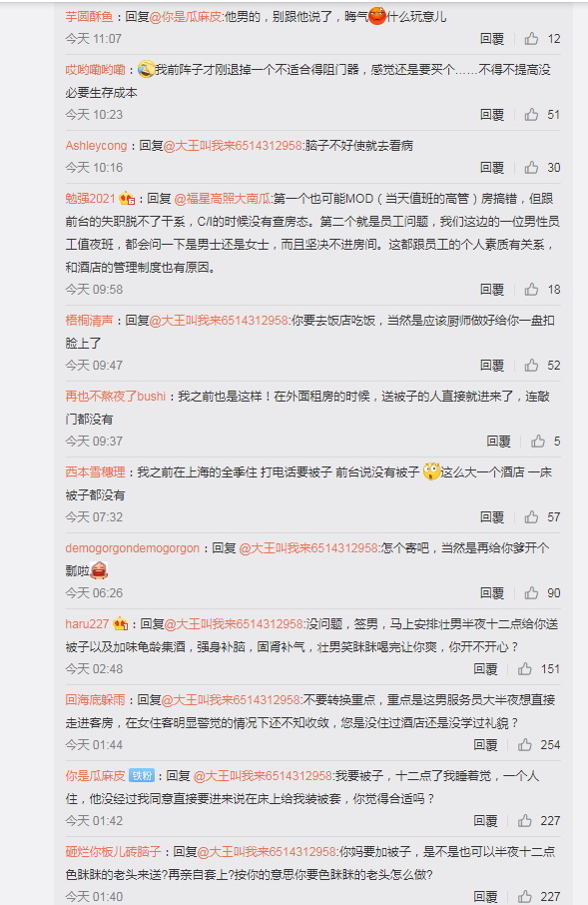Reply to the comment posted at 10:23

coord(492,114)
